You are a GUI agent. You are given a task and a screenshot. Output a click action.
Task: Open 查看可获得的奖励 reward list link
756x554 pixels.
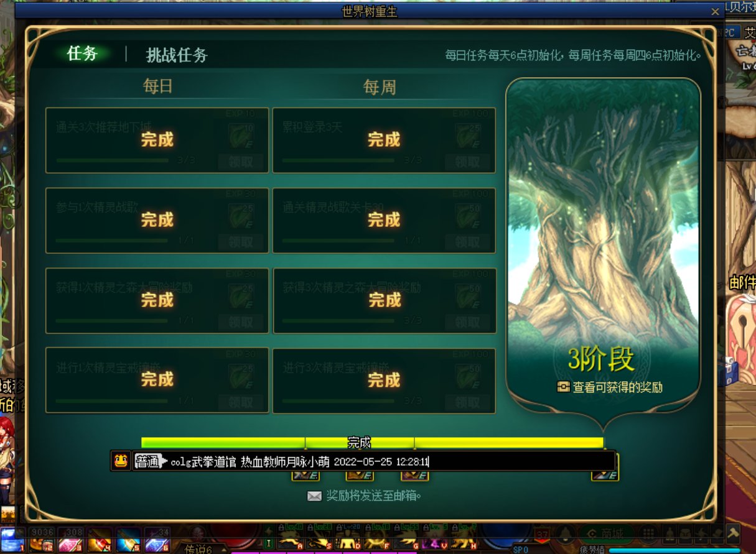617,387
